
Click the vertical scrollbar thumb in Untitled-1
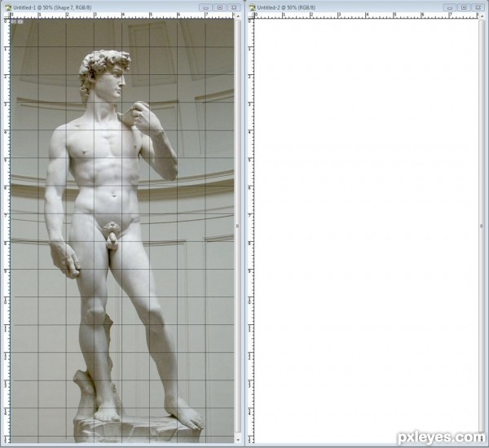(x=238, y=226)
